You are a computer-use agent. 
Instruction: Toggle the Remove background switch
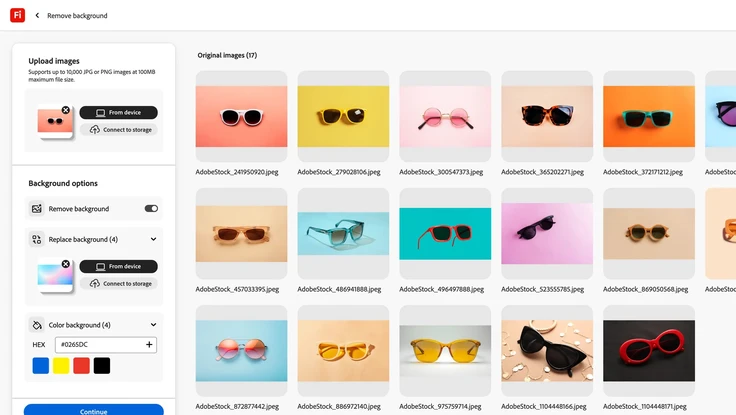coord(151,209)
